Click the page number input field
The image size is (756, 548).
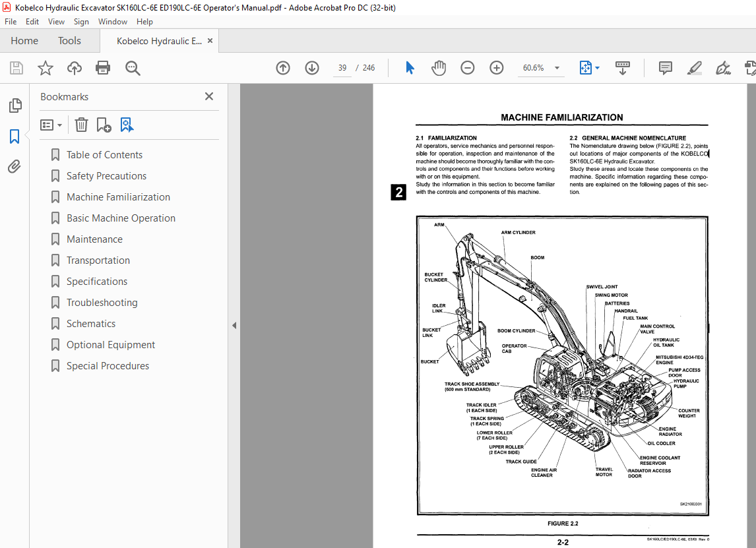[342, 68]
